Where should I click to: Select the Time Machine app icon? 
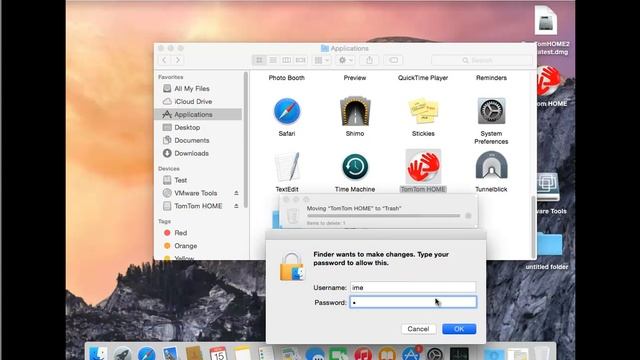pos(355,167)
